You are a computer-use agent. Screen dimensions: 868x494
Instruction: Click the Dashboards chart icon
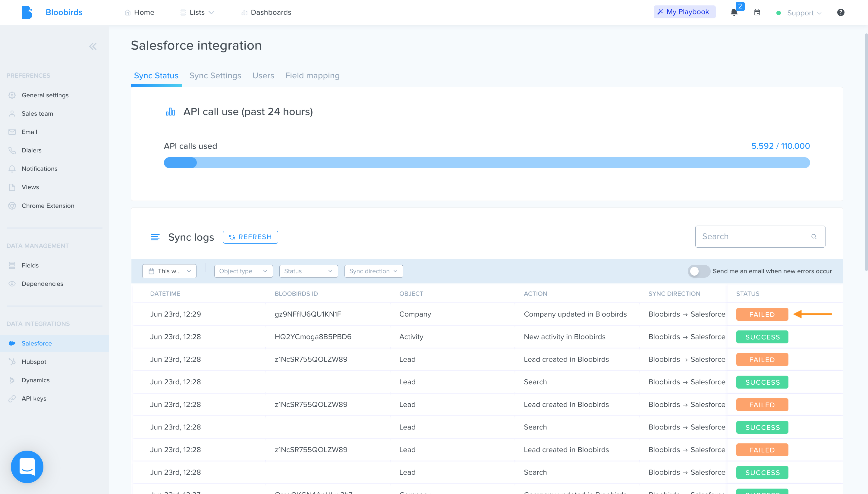point(244,13)
